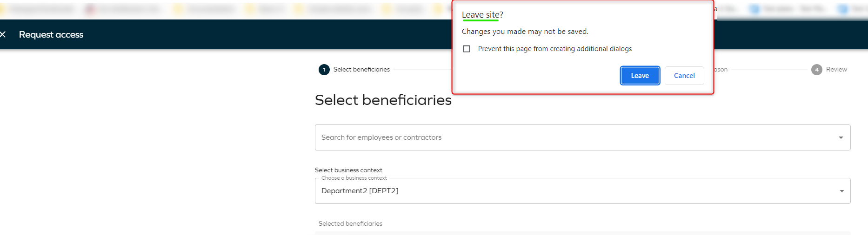Viewport: 868px width, 235px height.
Task: Click the 'Request access' header title
Action: coord(51,34)
